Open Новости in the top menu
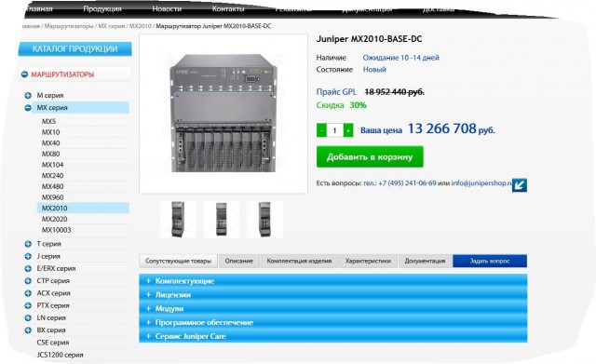 (167, 8)
